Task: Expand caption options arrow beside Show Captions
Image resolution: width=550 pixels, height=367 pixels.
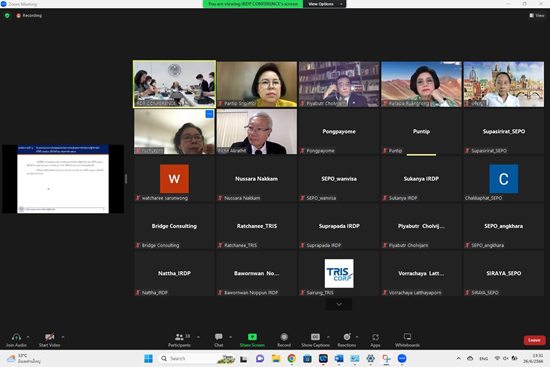Action: point(328,337)
